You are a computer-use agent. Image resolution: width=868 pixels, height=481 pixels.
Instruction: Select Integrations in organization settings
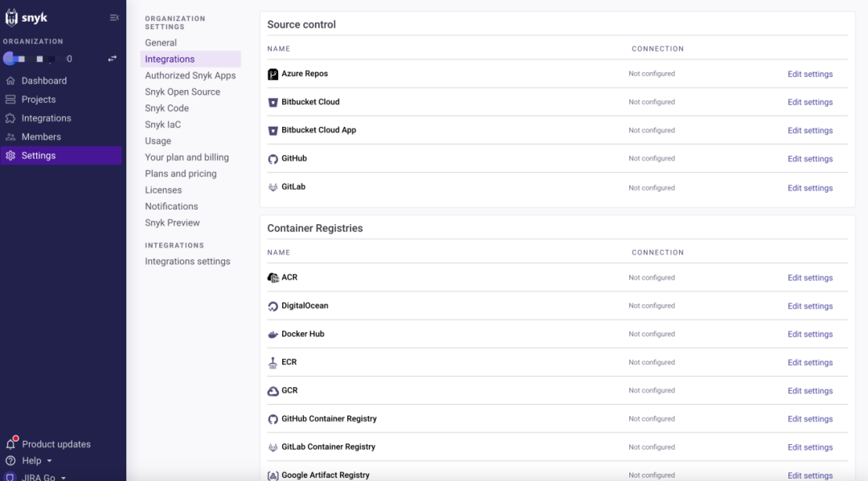190,59
